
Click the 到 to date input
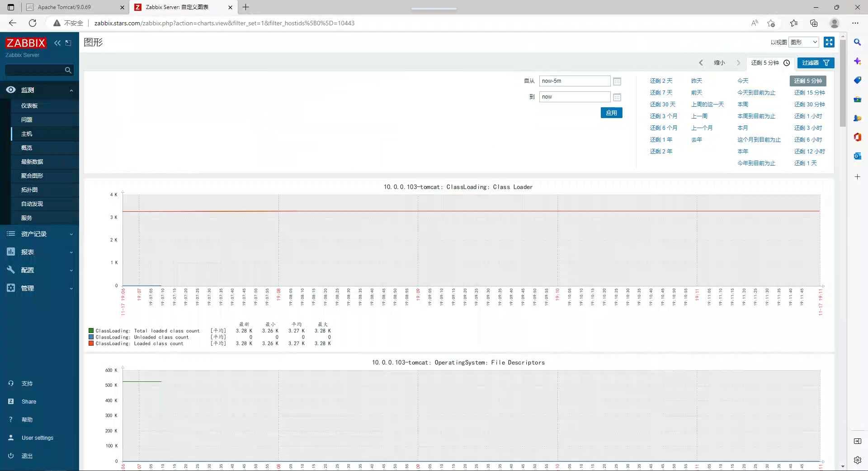click(x=575, y=97)
